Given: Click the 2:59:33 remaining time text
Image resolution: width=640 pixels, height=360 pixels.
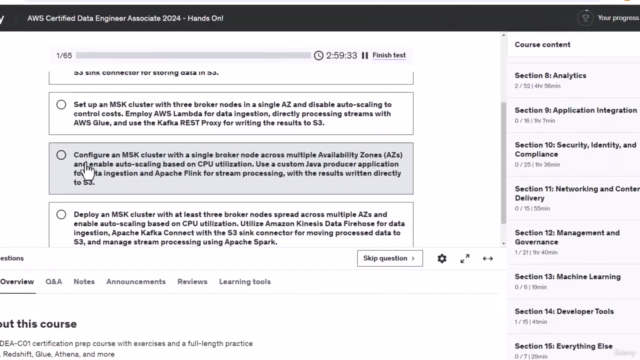Looking at the screenshot, I should (341, 56).
